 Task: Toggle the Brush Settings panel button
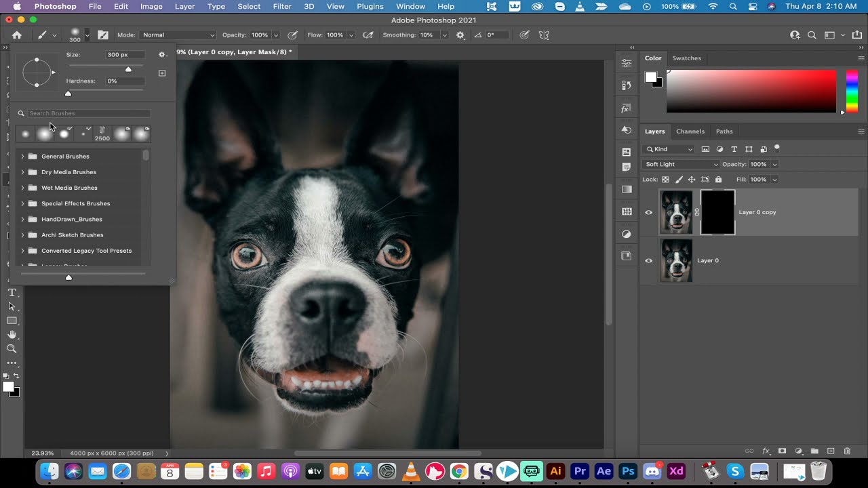point(103,35)
